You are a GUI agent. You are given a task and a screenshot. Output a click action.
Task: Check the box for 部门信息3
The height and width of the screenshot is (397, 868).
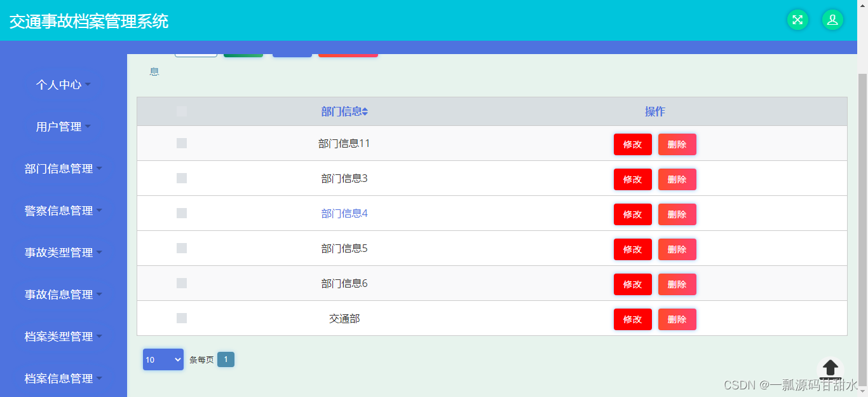pyautogui.click(x=182, y=178)
